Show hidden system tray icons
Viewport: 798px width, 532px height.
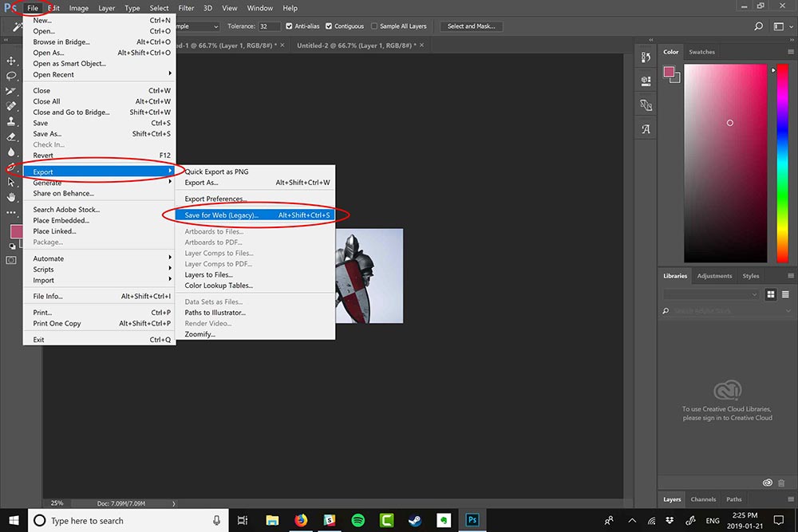tap(632, 520)
